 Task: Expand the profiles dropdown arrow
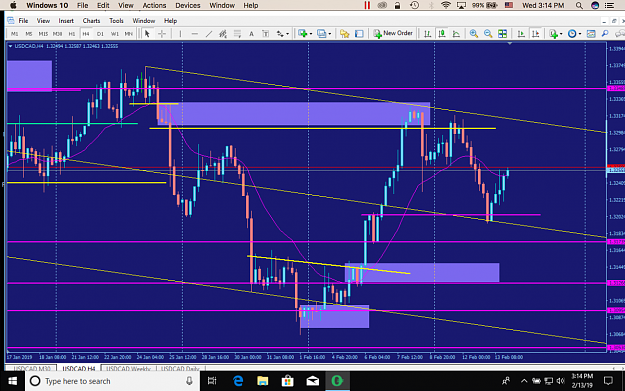click(x=330, y=34)
